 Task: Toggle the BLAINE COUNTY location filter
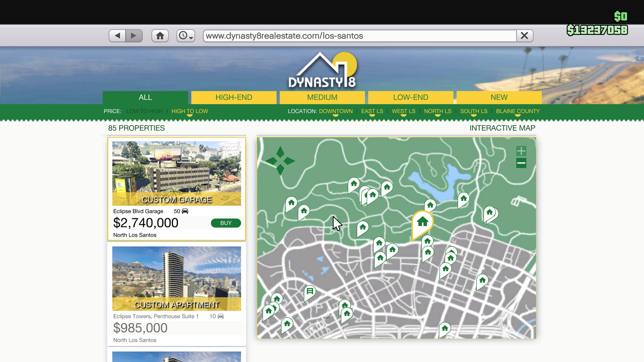[518, 111]
